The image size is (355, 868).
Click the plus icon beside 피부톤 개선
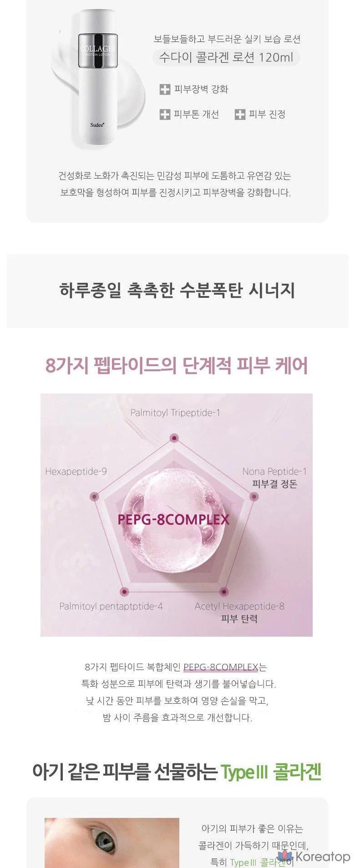pyautogui.click(x=165, y=115)
